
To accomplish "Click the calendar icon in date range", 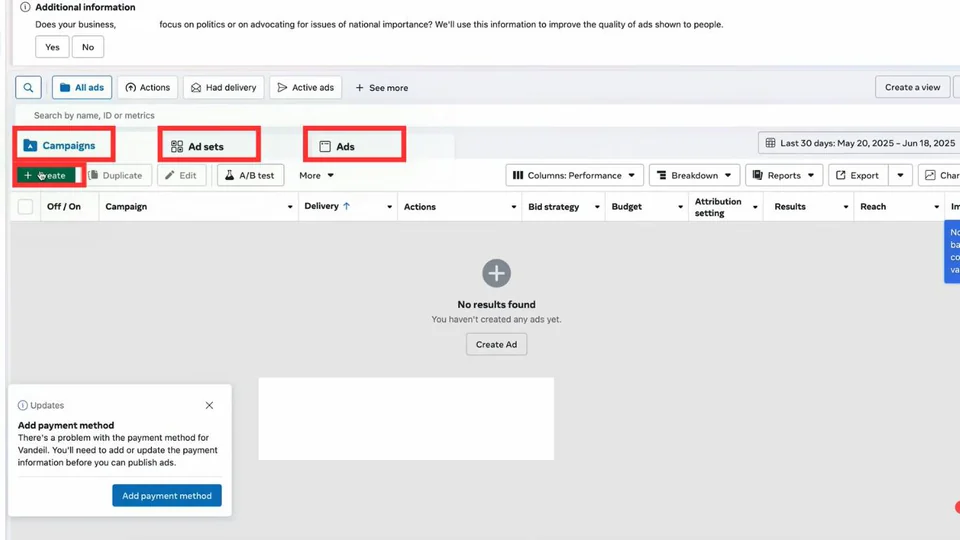I will pyautogui.click(x=770, y=143).
